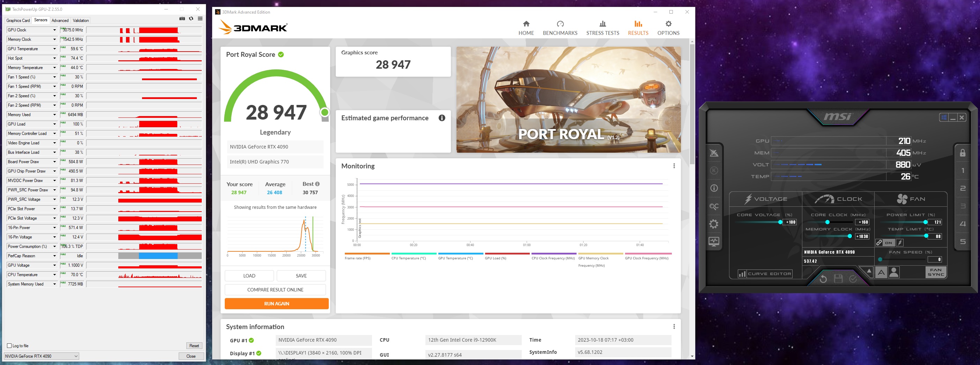This screenshot has height=365, width=980.
Task: Open the NVIDIA GeForce RTX 4090 device dropdown
Action: tap(42, 356)
